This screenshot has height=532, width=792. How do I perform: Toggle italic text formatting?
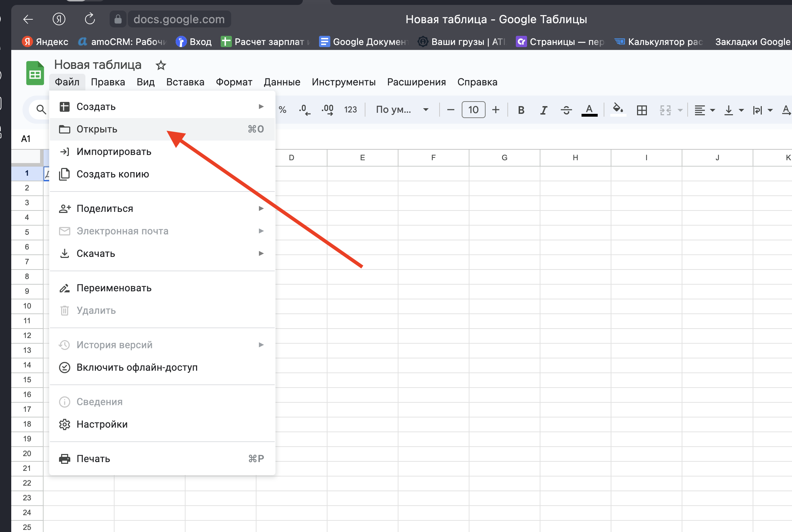[x=544, y=110]
